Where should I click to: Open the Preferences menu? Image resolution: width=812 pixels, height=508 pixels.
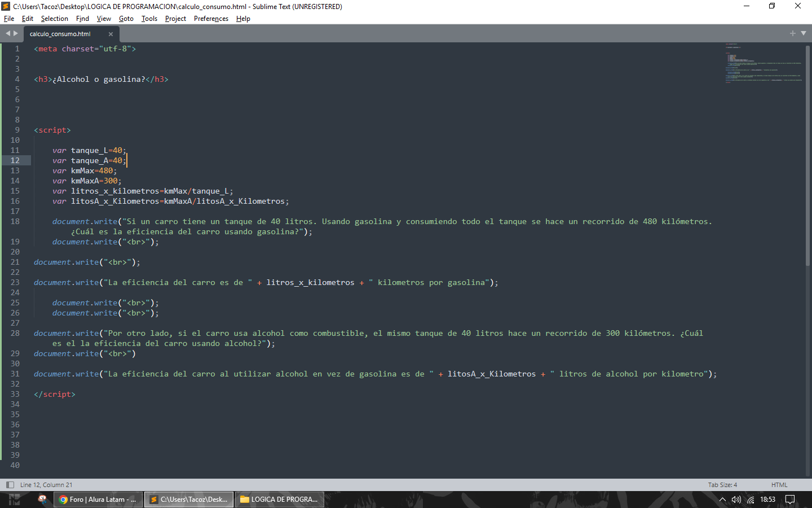(211, 19)
